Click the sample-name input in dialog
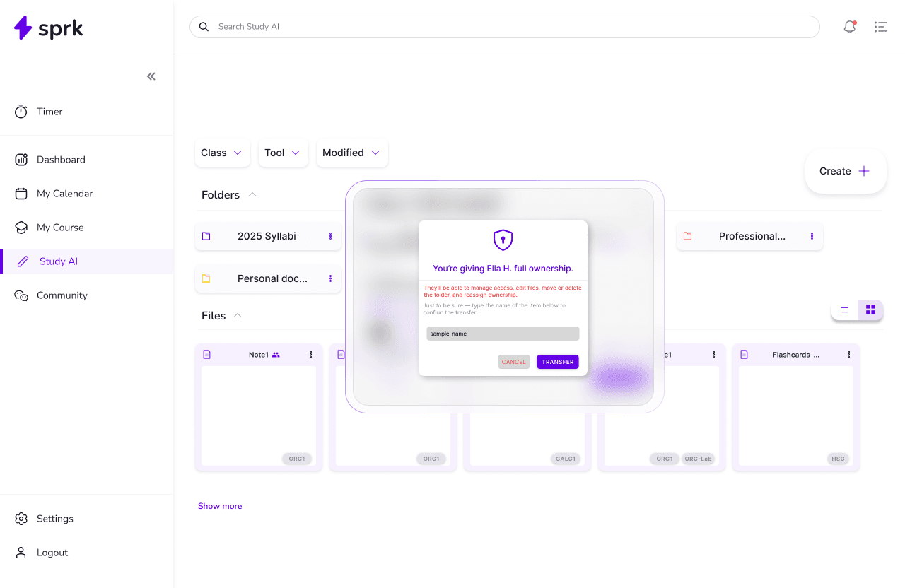Screen dimensions: 905x588 point(503,334)
